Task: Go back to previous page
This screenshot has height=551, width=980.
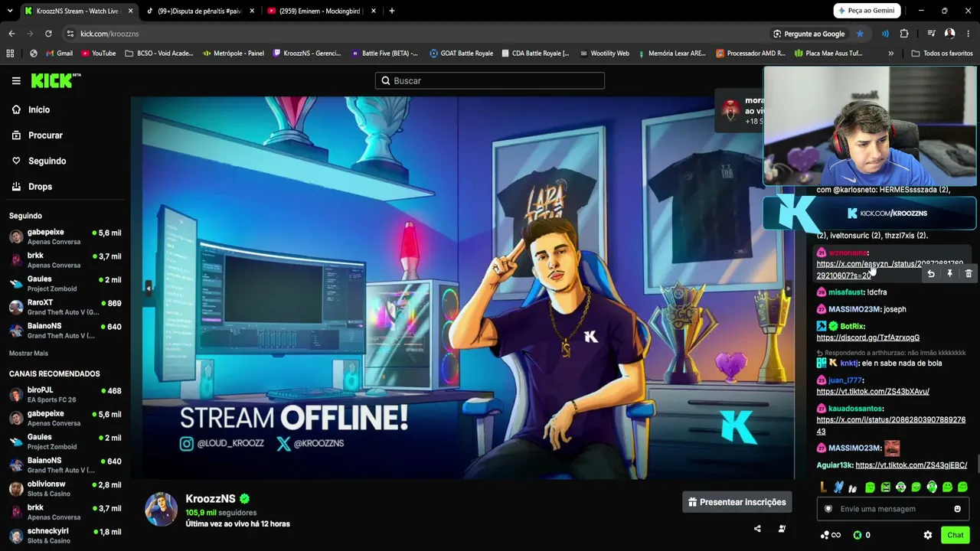Action: coord(11,34)
